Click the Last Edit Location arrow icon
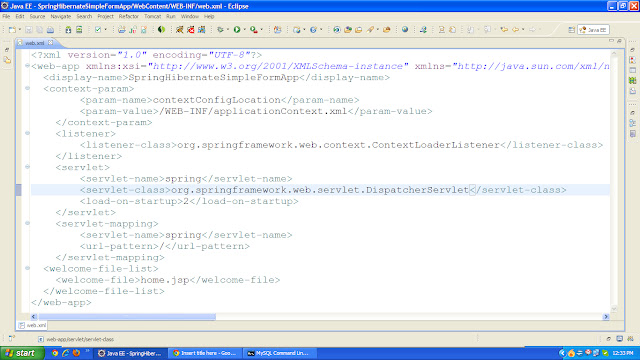Viewport: 640px width, 360px height. point(504,30)
